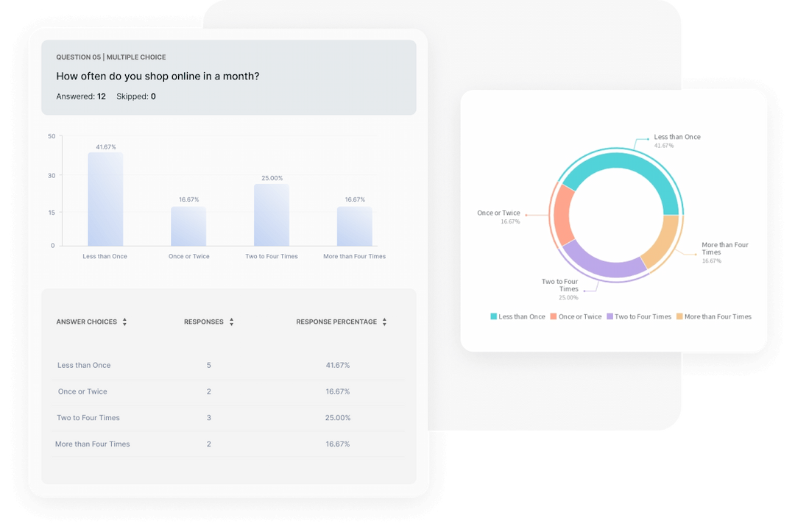Toggle the More than Four Times legend entry
Viewport: 795px width, 532px height.
tap(714, 316)
